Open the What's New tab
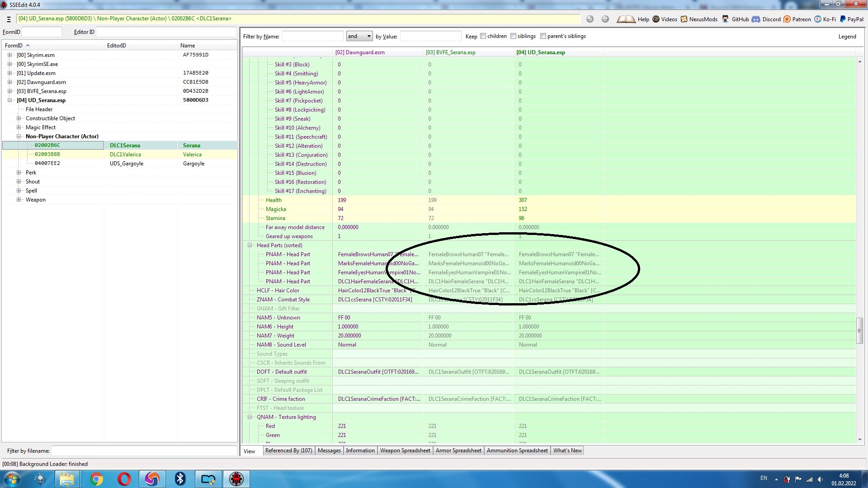868x488 pixels. (567, 450)
